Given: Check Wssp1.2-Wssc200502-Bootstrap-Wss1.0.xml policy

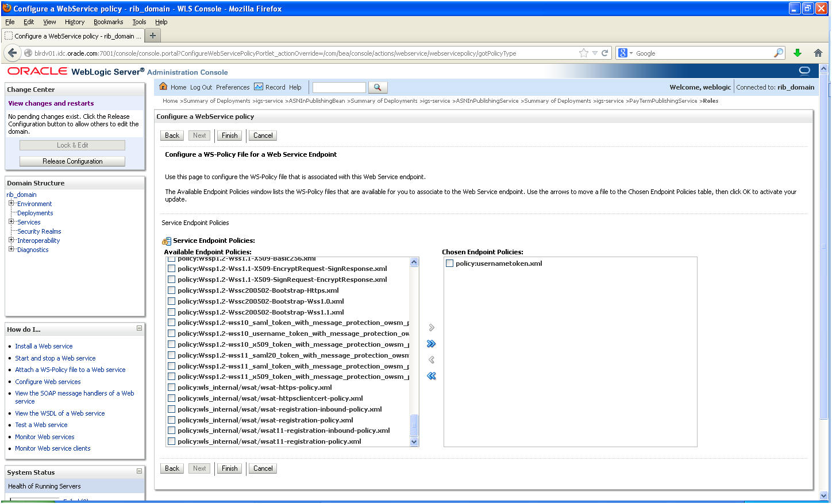Looking at the screenshot, I should 171,301.
